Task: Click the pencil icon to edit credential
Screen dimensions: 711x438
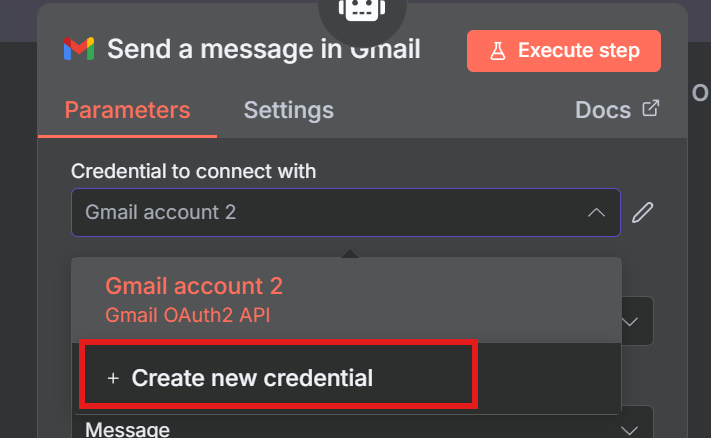Action: tap(645, 212)
